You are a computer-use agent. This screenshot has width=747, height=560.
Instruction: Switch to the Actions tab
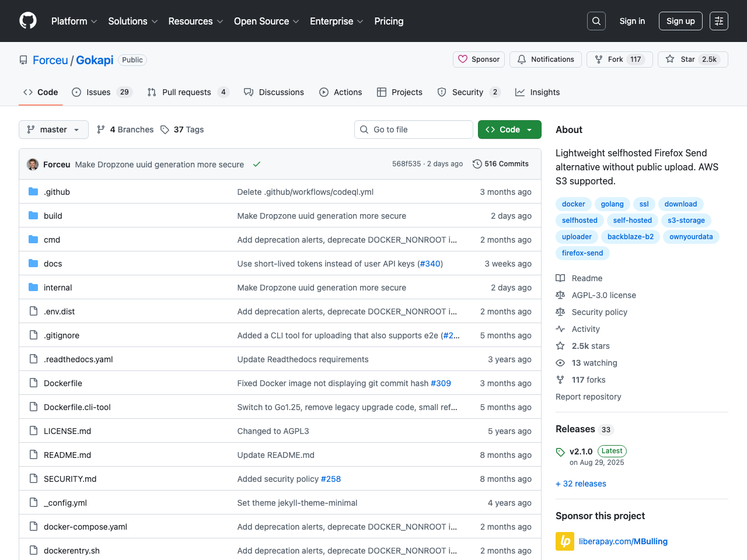tap(341, 92)
